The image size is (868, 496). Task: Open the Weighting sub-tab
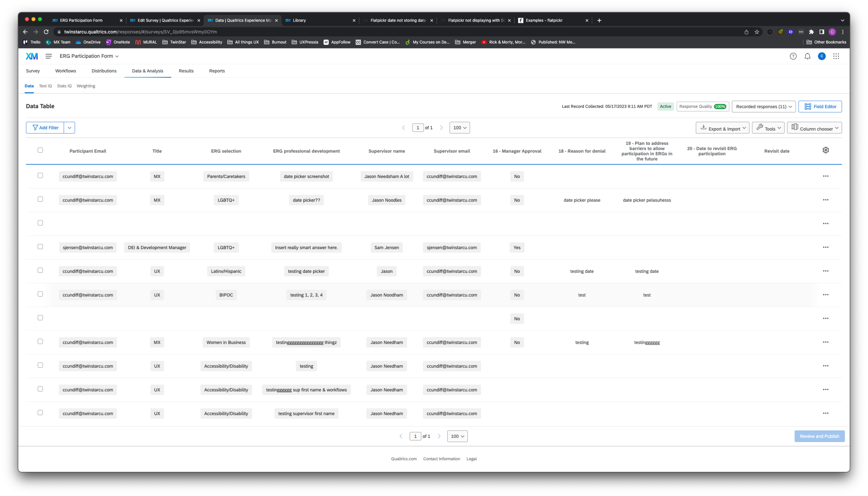[x=86, y=86]
